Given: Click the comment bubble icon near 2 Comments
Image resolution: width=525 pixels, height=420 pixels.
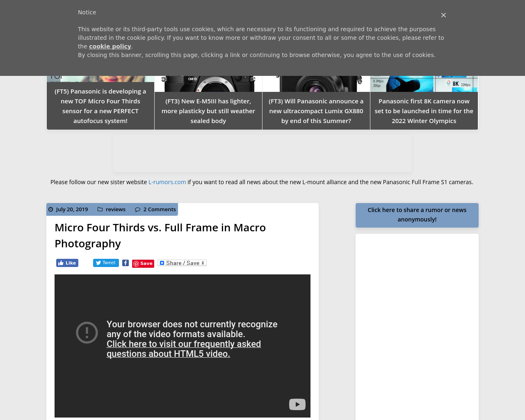Looking at the screenshot, I should (x=138, y=209).
